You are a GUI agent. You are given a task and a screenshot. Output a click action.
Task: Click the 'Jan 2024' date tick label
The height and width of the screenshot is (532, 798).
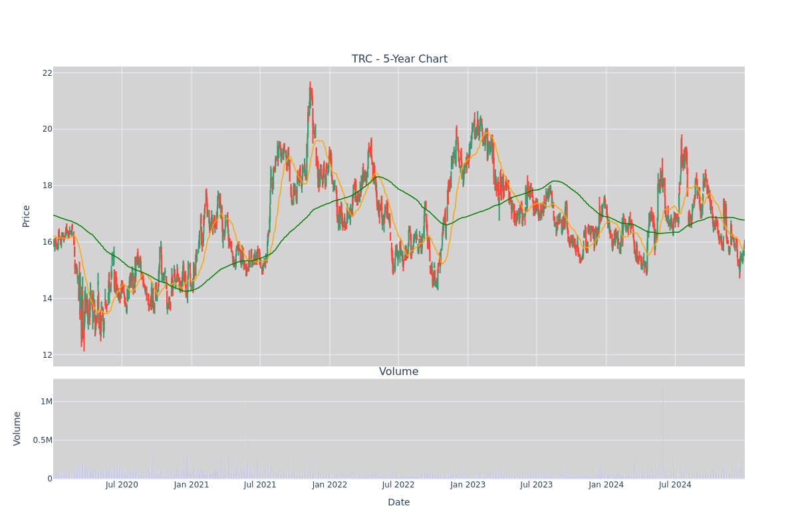[x=606, y=485]
